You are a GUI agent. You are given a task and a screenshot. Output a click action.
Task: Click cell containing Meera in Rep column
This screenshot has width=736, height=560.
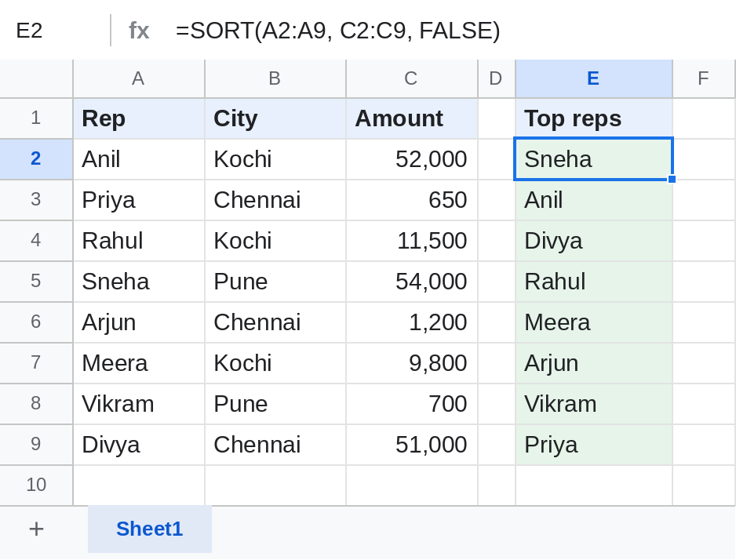click(139, 363)
